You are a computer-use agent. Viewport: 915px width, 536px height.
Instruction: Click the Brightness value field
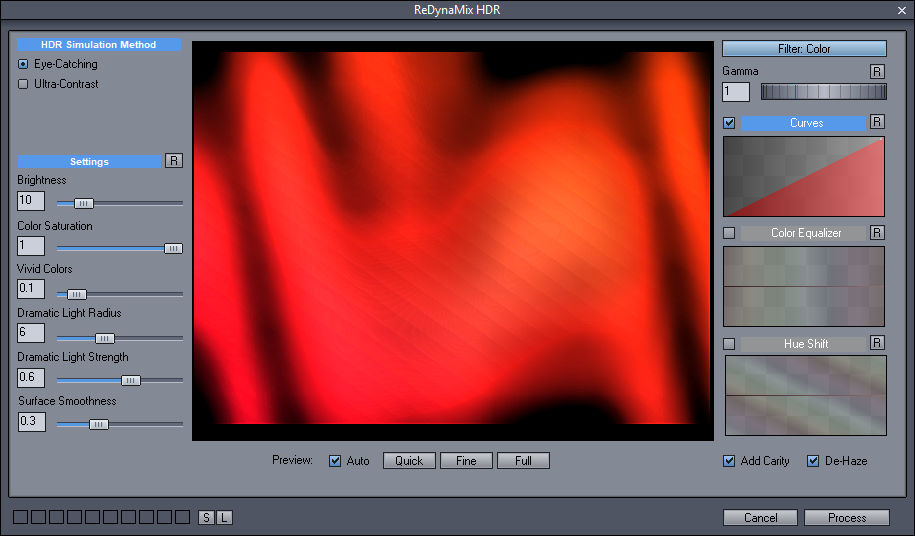point(31,200)
